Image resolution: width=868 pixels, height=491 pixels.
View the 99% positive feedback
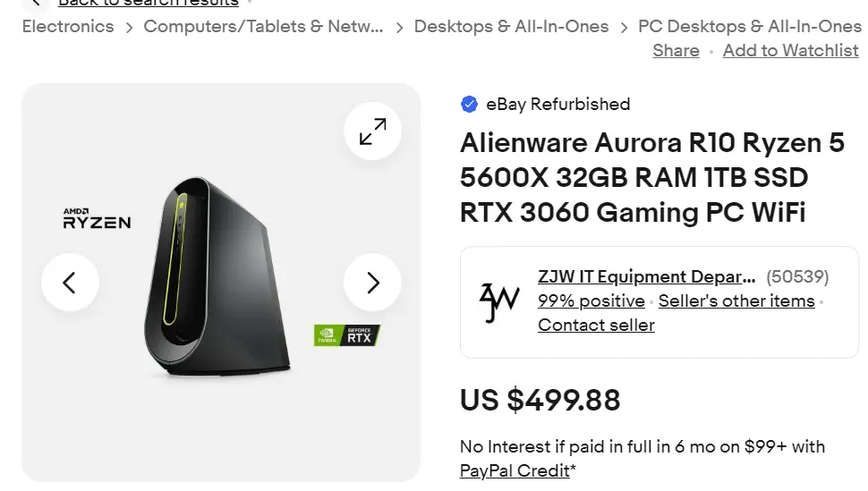(591, 301)
